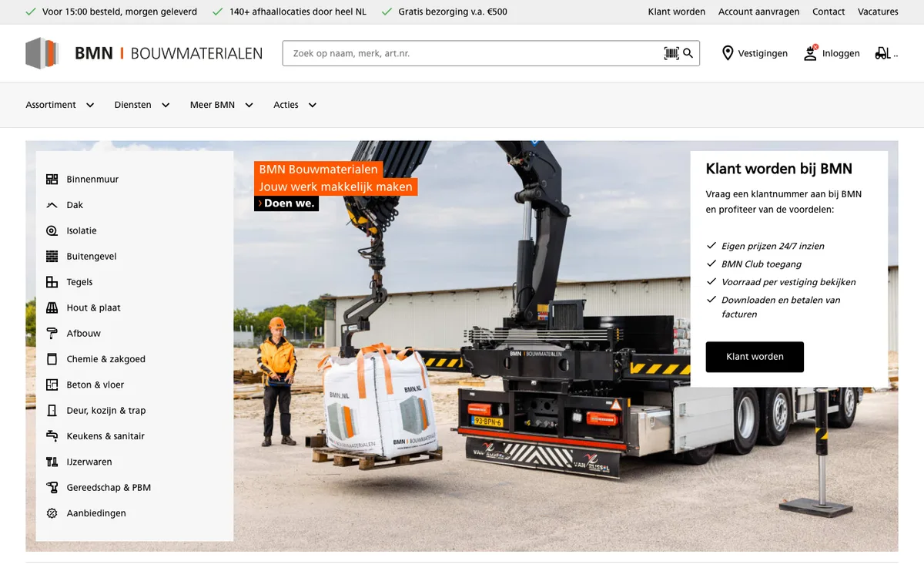This screenshot has height=578, width=924.
Task: View Aanbiedingen offers
Action: click(96, 513)
